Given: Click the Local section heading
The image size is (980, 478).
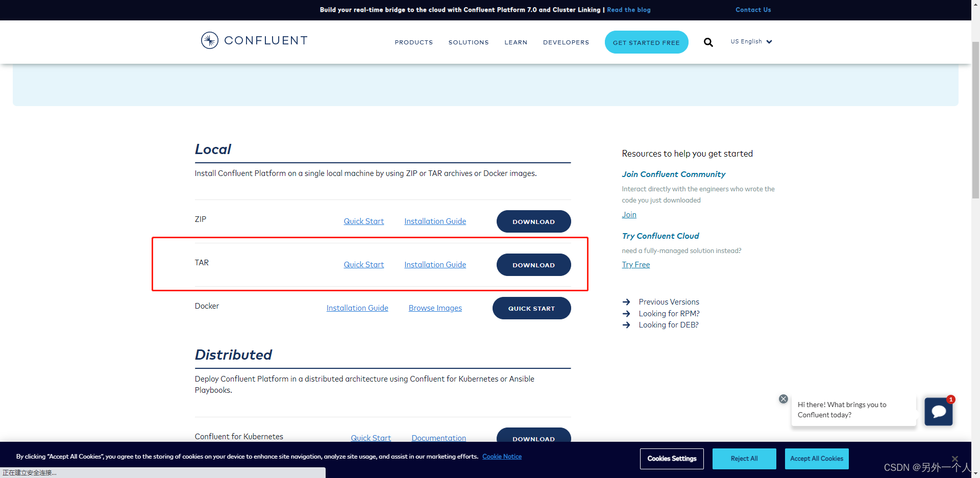Looking at the screenshot, I should 213,149.
